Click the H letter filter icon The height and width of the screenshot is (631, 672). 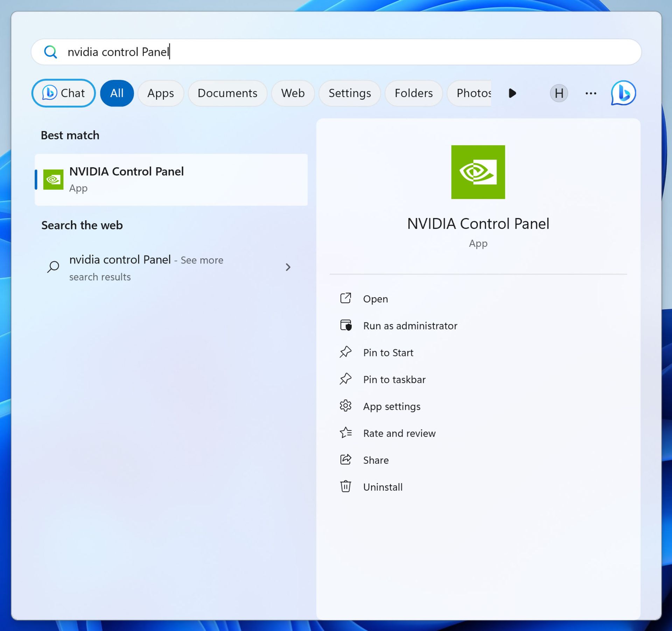click(x=558, y=93)
